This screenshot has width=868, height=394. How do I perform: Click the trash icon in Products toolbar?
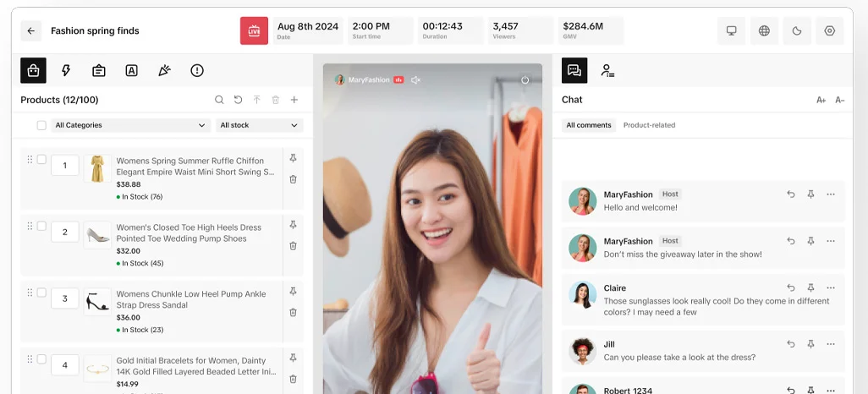click(x=276, y=100)
